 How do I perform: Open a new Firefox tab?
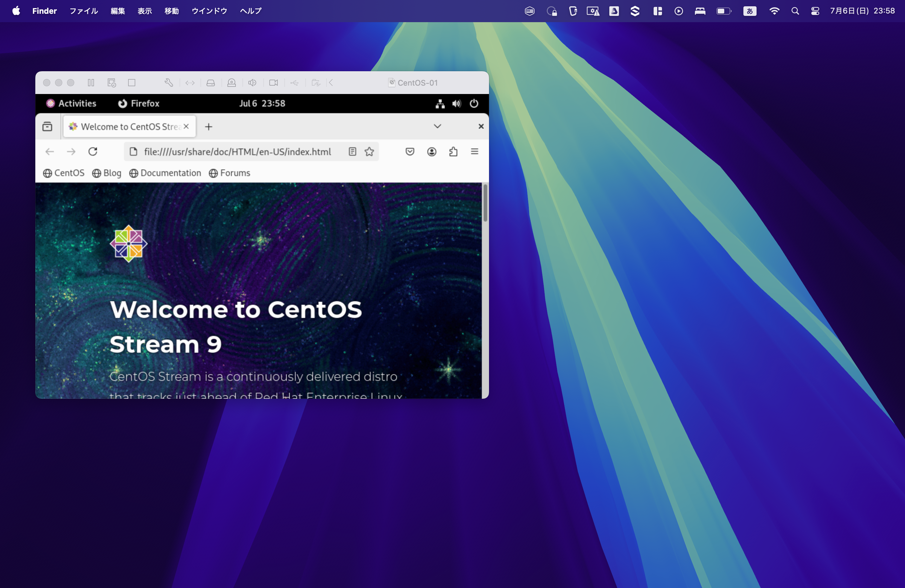coord(208,127)
